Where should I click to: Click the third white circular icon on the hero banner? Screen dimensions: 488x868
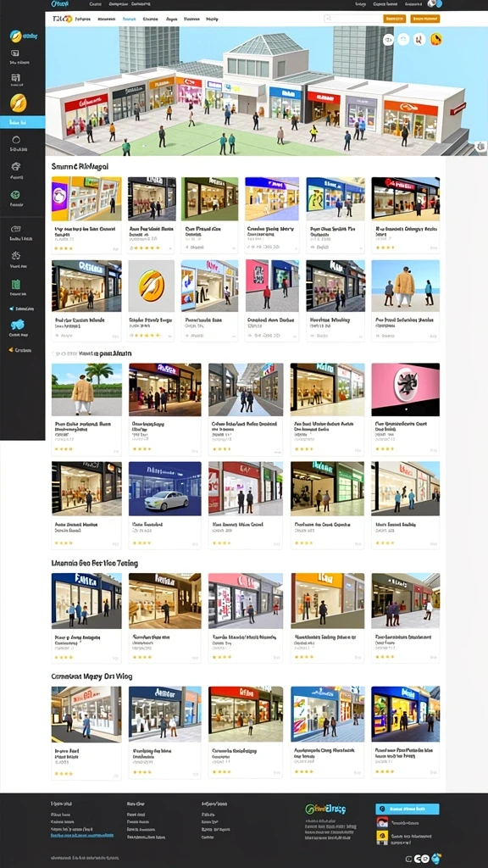coord(419,39)
